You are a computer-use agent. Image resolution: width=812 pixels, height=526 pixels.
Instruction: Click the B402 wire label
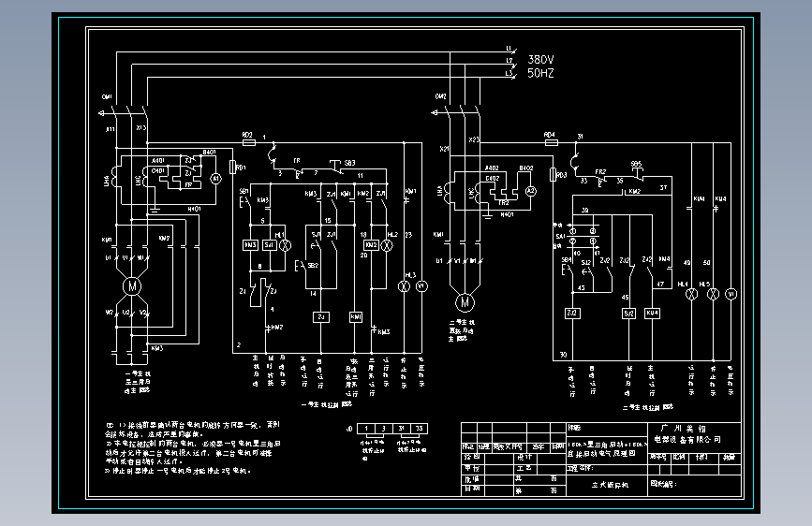526,168
